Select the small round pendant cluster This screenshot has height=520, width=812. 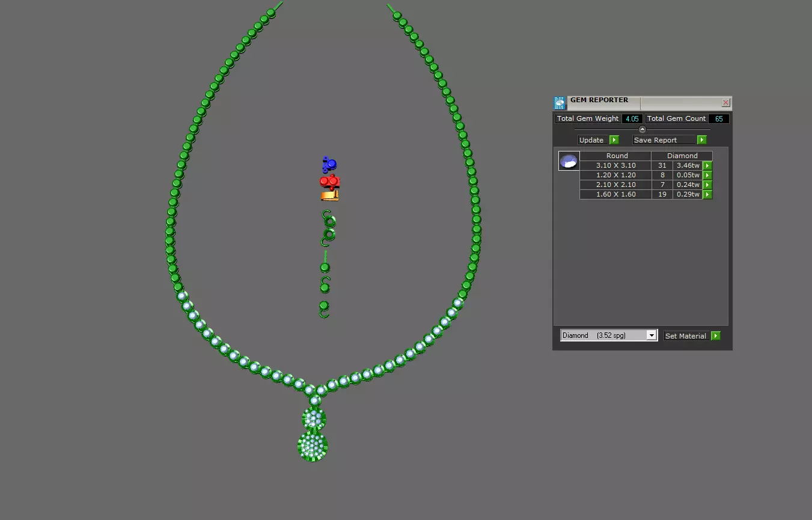click(x=314, y=418)
